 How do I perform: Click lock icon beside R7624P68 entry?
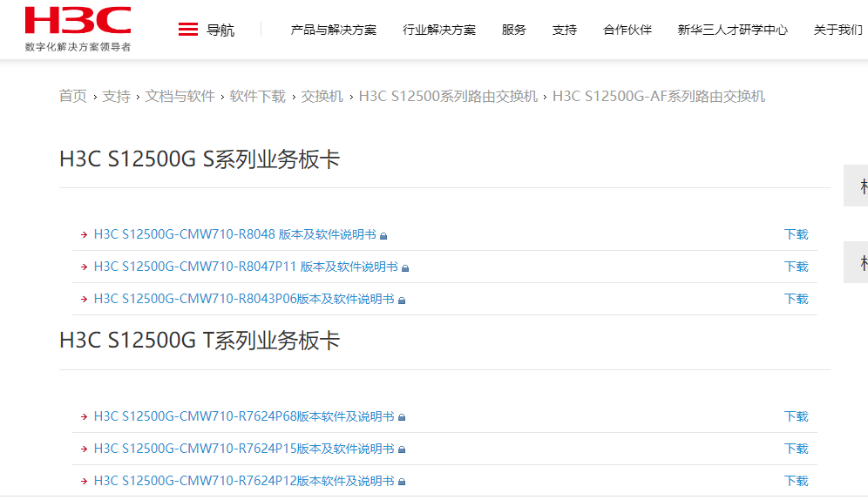(402, 417)
